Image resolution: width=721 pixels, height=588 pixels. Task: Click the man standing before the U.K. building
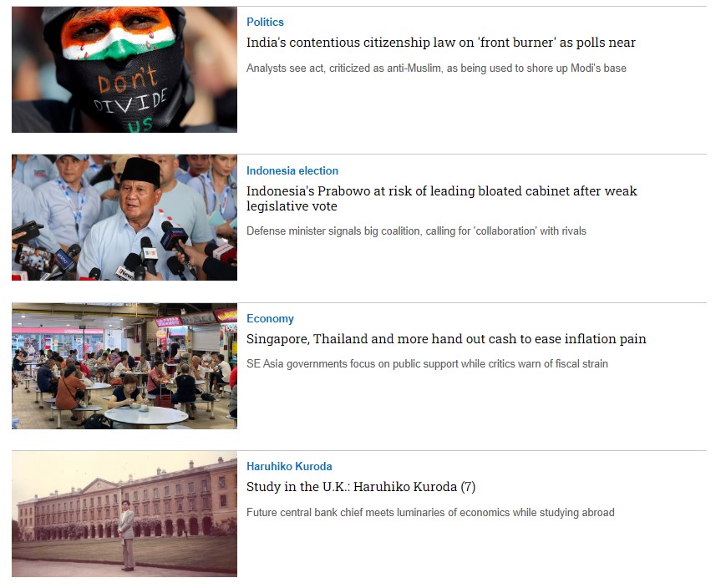(x=127, y=535)
